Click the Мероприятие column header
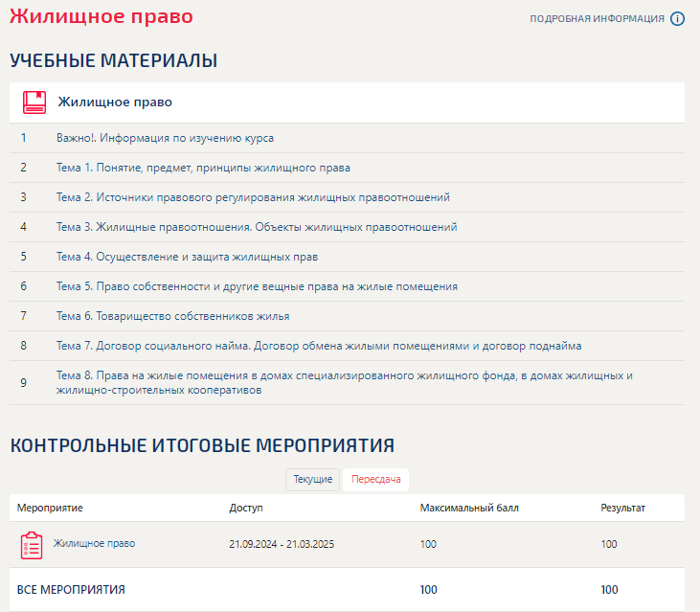 (x=50, y=508)
